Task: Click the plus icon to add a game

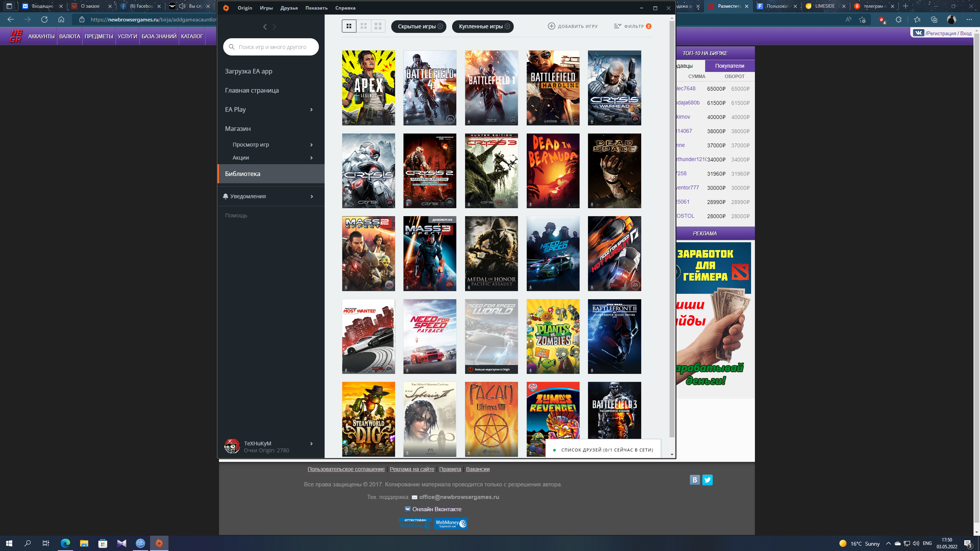Action: coord(551,26)
